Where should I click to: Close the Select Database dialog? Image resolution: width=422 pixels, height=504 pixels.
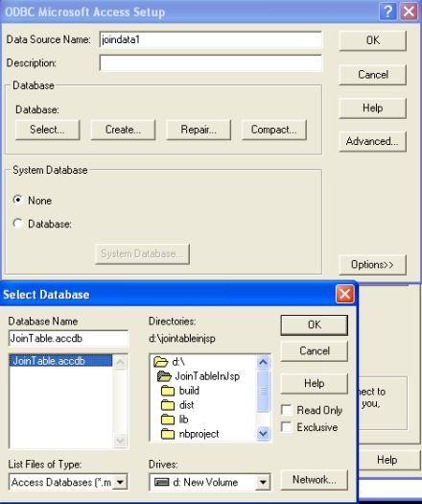[344, 294]
